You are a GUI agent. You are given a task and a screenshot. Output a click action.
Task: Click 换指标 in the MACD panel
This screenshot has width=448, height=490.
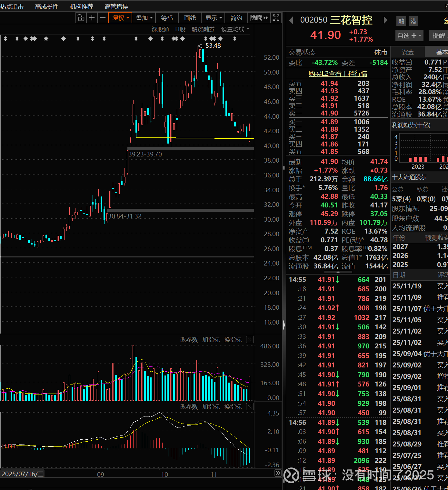(233, 406)
